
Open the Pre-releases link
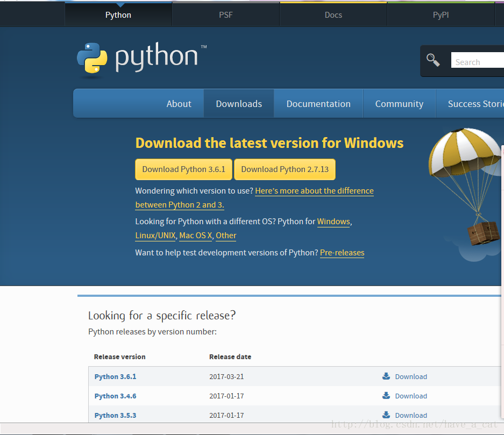click(342, 253)
